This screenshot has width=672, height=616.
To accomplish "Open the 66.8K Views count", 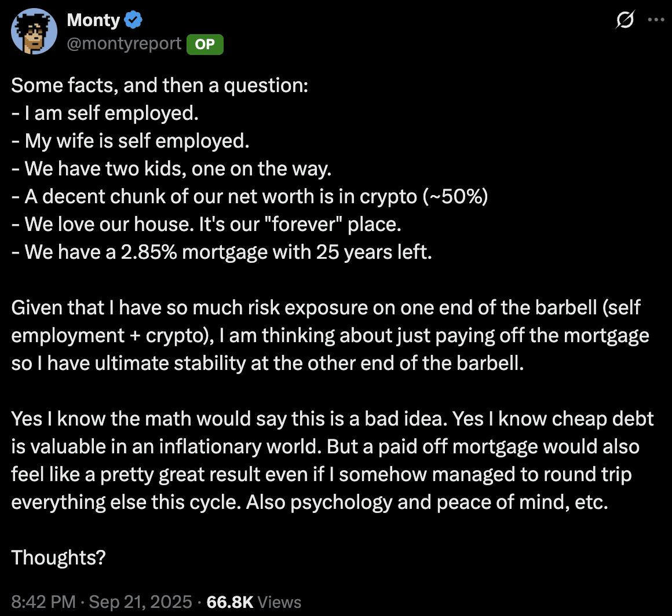I will [x=254, y=602].
